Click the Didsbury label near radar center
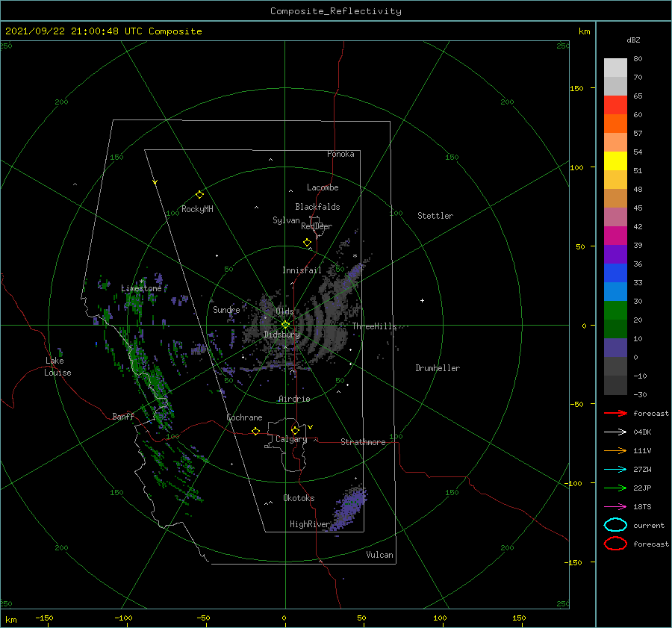This screenshot has height=628, width=672. [x=281, y=335]
